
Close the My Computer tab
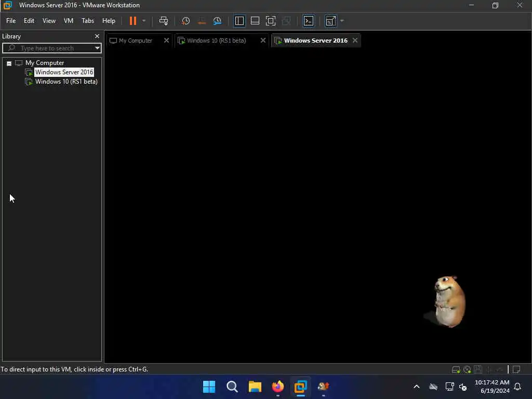[x=166, y=41]
